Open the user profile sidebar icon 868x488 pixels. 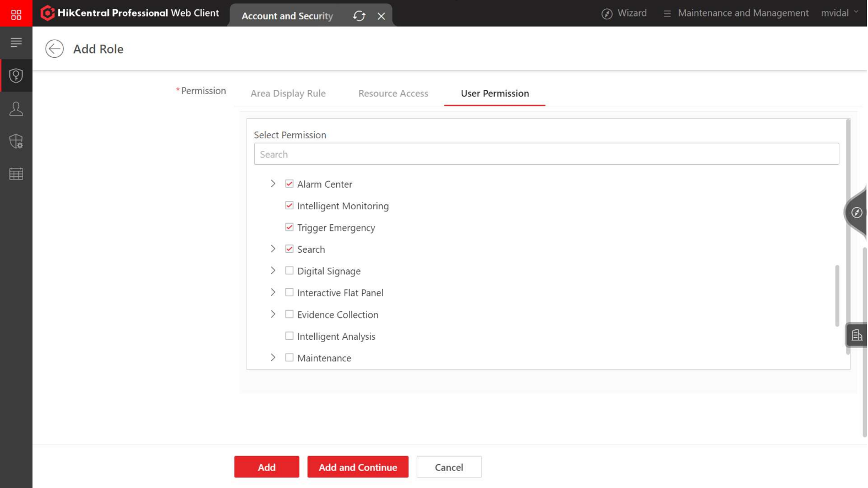pos(16,109)
